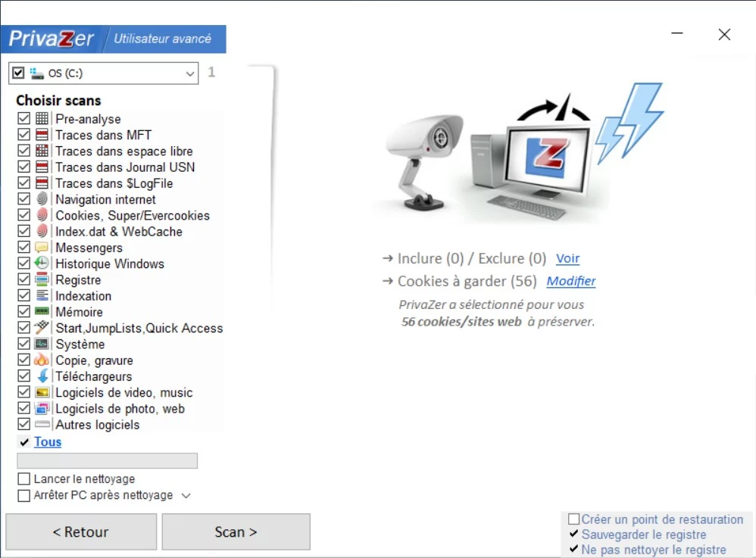This screenshot has width=756, height=558.
Task: Click the Copie, gravure label
Action: click(95, 360)
